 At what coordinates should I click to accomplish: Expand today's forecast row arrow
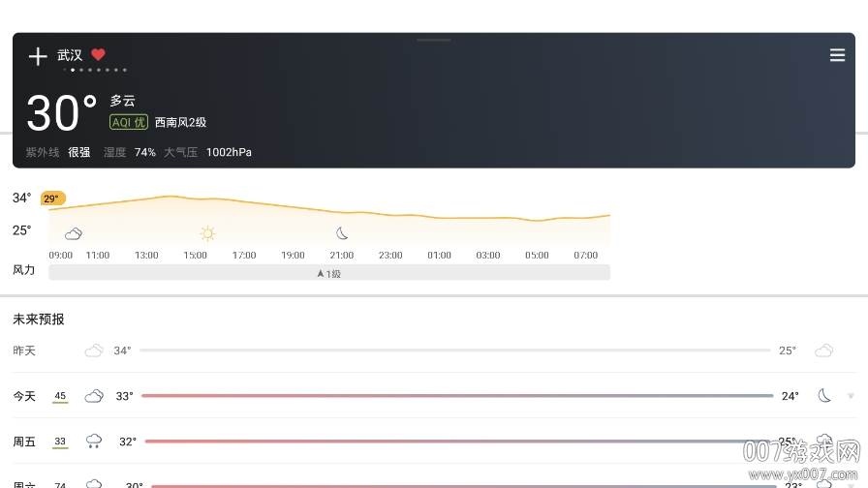pyautogui.click(x=851, y=396)
